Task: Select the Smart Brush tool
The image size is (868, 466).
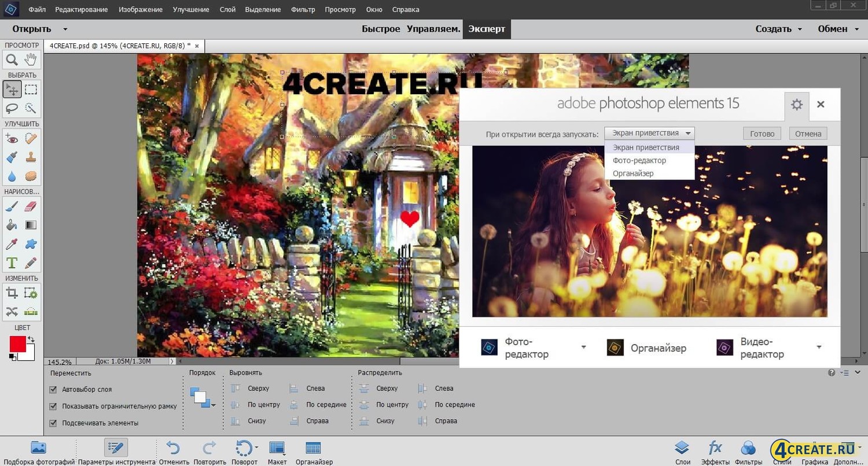Action: (12, 157)
